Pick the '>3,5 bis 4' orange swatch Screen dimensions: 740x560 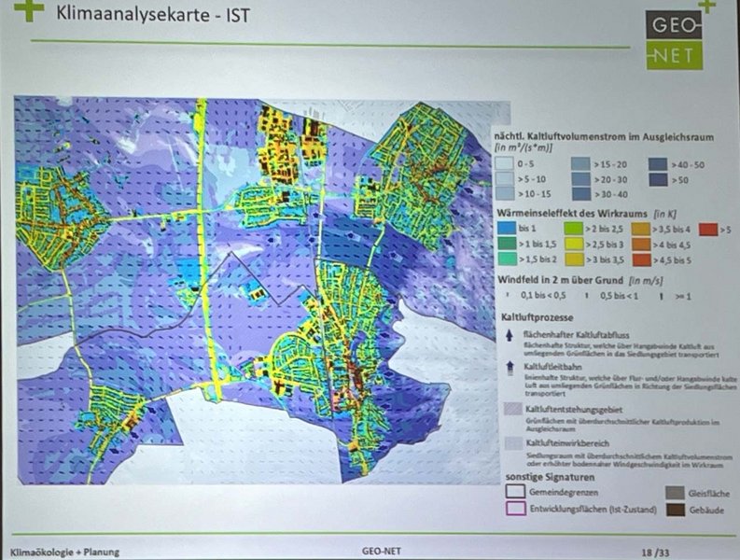point(641,229)
